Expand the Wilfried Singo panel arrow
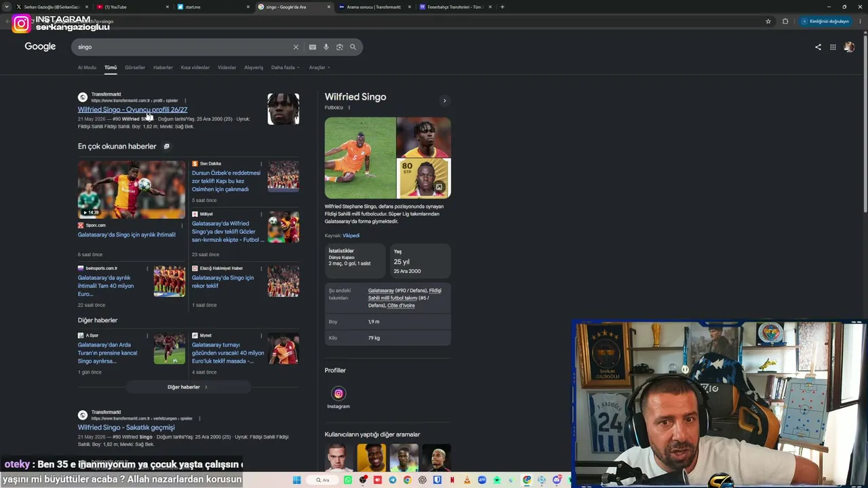 445,100
